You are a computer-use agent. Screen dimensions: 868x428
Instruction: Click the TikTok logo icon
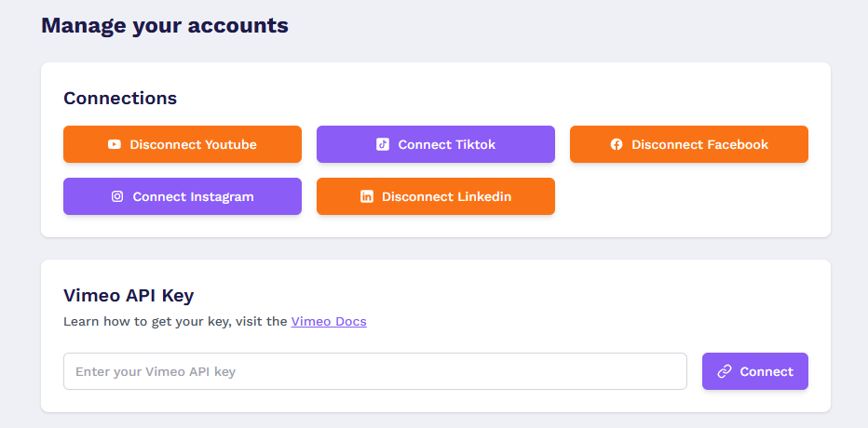coord(383,144)
